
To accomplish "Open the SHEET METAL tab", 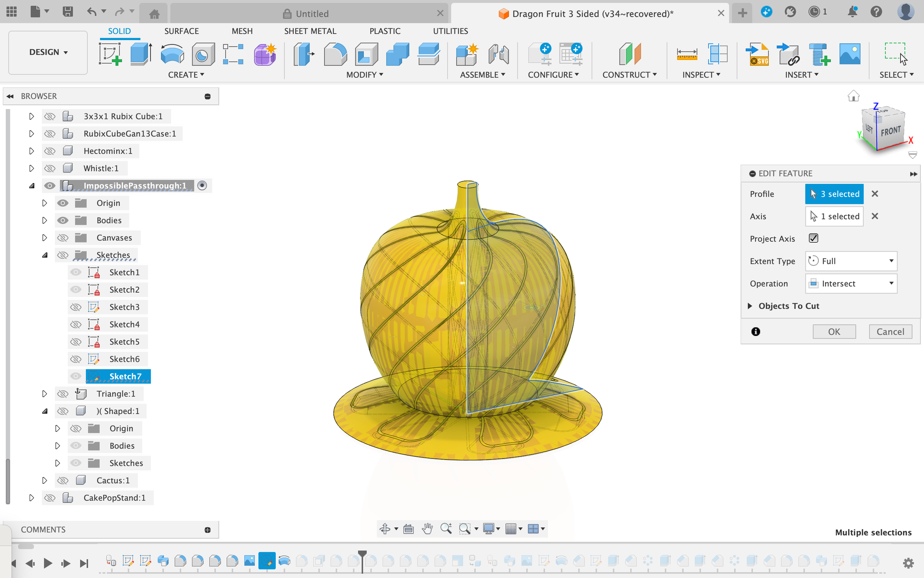I will [310, 31].
